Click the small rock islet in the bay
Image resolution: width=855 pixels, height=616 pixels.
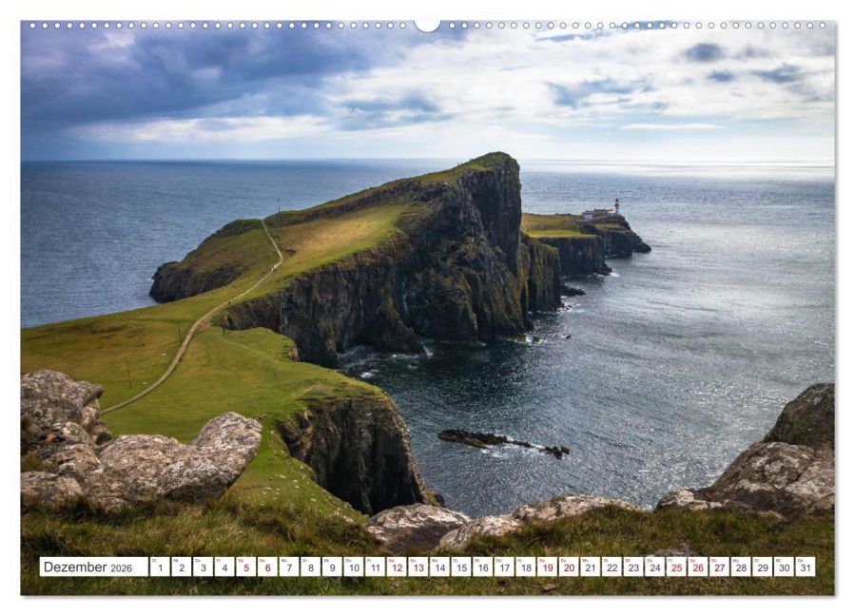pos(503,441)
